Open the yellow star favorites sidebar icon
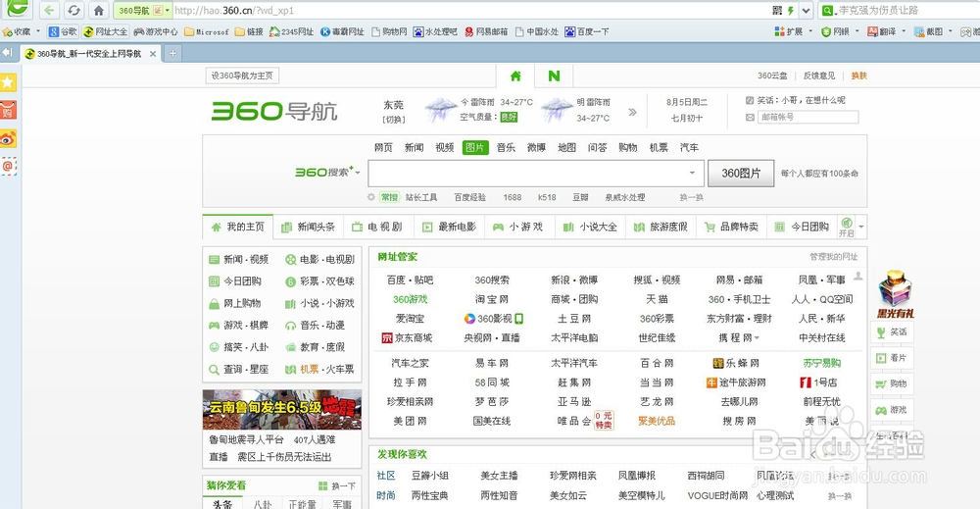The height and width of the screenshot is (509, 980). click(x=8, y=82)
